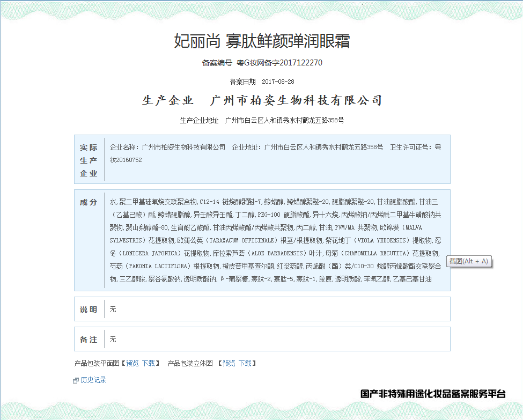Image resolution: width=523 pixels, height=420 pixels.
Task: Click the license number 妆20160752
Action: coord(126,160)
